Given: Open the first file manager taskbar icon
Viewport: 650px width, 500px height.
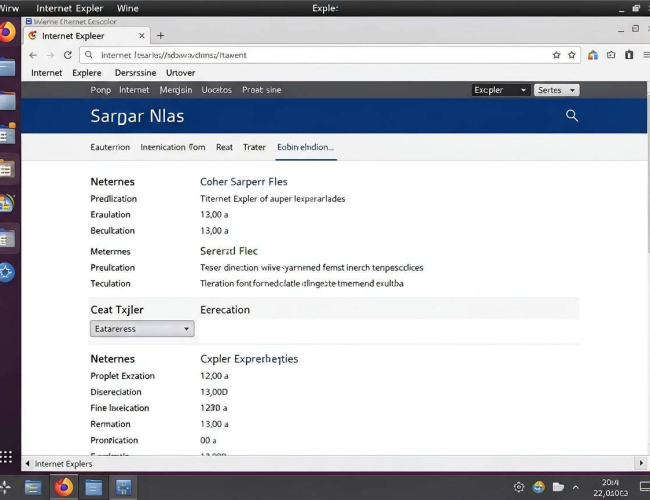Looking at the screenshot, I should [33, 488].
